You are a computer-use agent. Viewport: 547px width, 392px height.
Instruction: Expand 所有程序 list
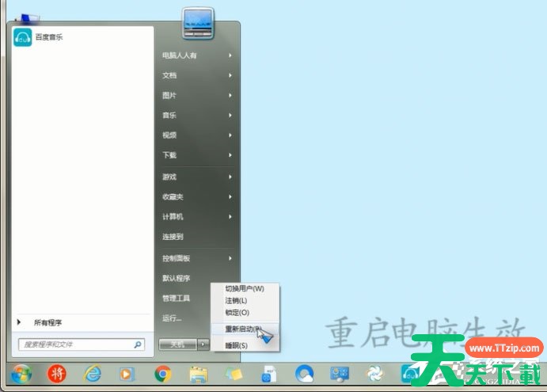tap(47, 323)
